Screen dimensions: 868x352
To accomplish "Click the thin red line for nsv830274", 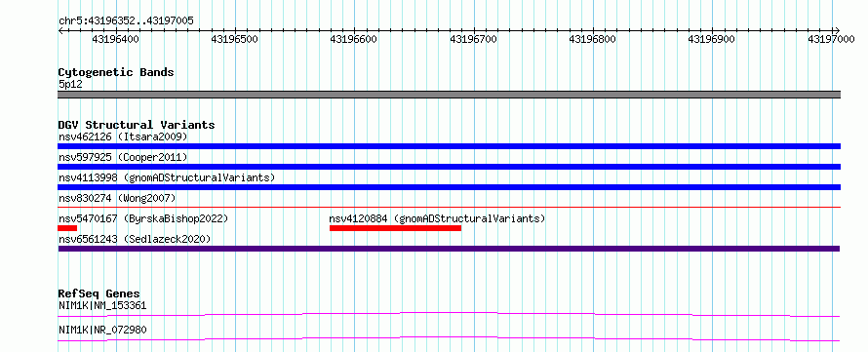I will 450,207.
